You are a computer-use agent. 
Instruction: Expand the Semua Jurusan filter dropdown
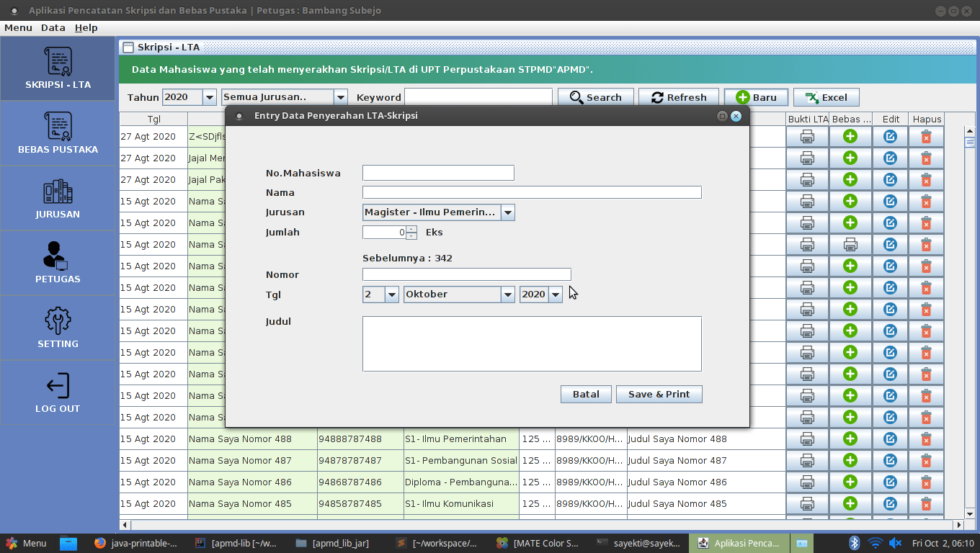pyautogui.click(x=340, y=97)
